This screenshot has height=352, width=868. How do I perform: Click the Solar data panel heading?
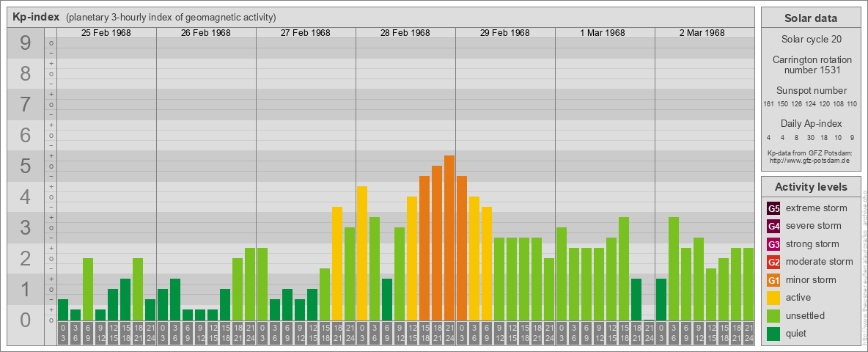pos(811,18)
